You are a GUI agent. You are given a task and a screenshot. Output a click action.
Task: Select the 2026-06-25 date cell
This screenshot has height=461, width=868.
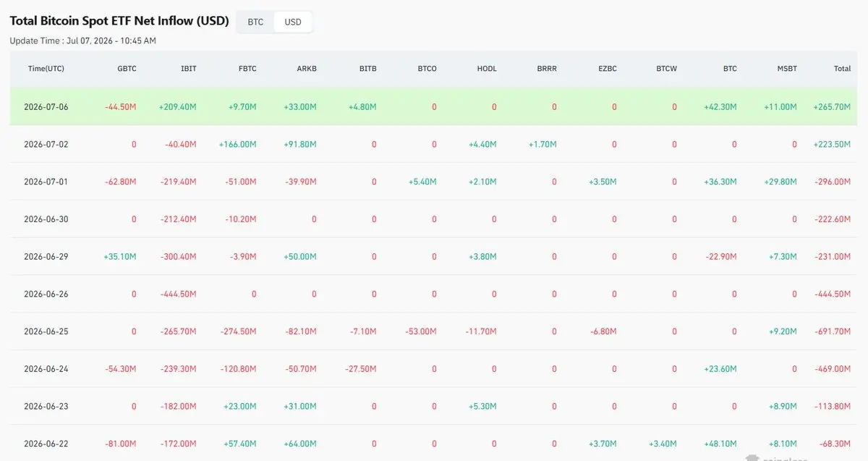[46, 331]
